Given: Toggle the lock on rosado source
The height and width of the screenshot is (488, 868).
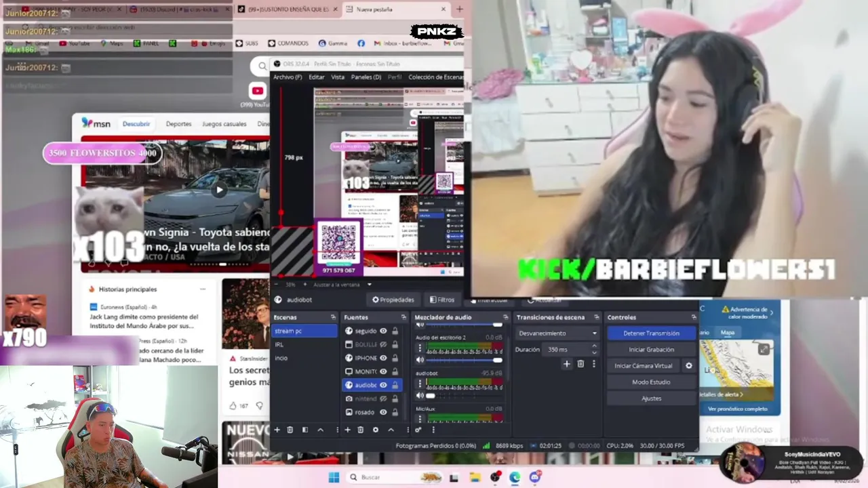Looking at the screenshot, I should [x=395, y=412].
